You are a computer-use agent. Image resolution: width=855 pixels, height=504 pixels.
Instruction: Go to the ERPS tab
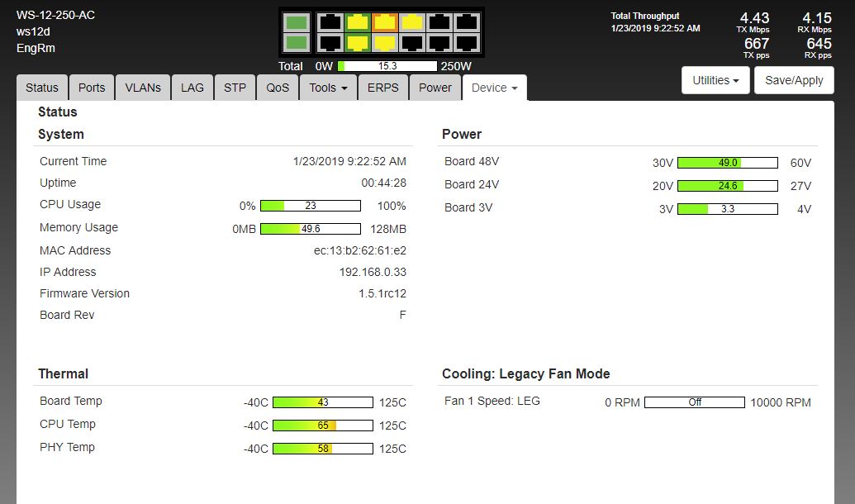[382, 88]
